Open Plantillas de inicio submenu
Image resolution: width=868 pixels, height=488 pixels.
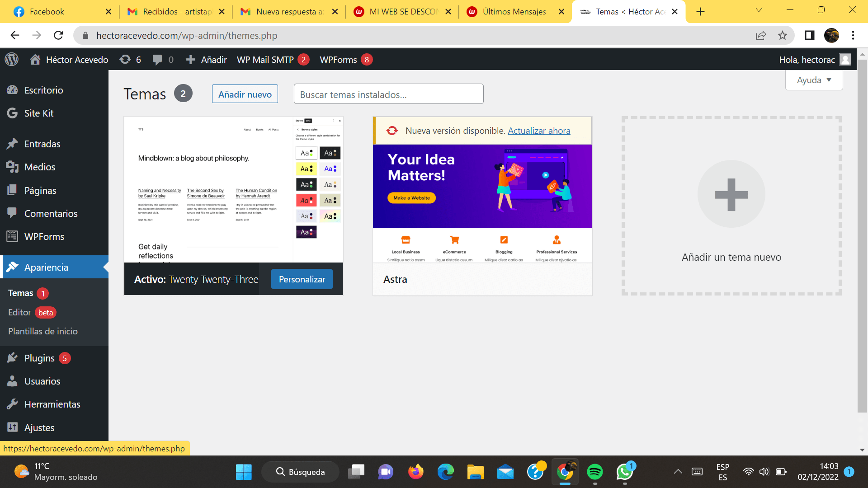43,331
